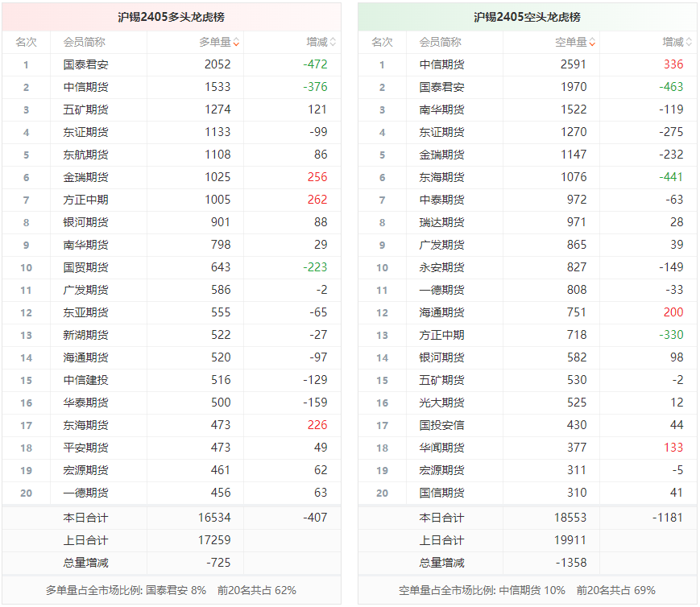Select 南华期货 in the long ranking

85,245
